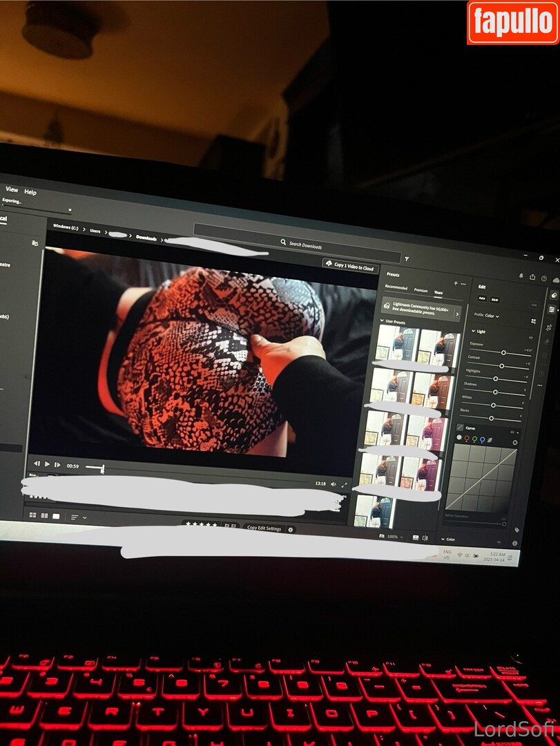The image size is (560, 746).
Task: Click the video fullscreen expand icon
Action: pos(344,485)
